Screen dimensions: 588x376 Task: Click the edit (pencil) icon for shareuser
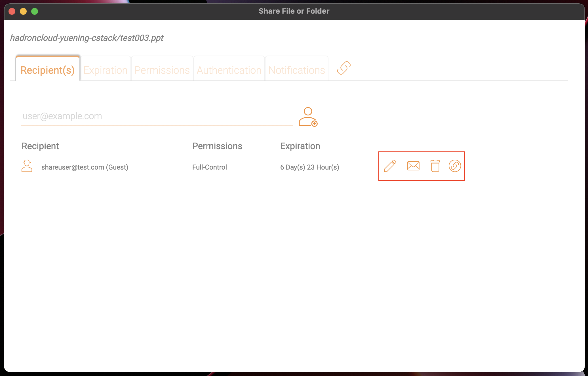coord(389,166)
